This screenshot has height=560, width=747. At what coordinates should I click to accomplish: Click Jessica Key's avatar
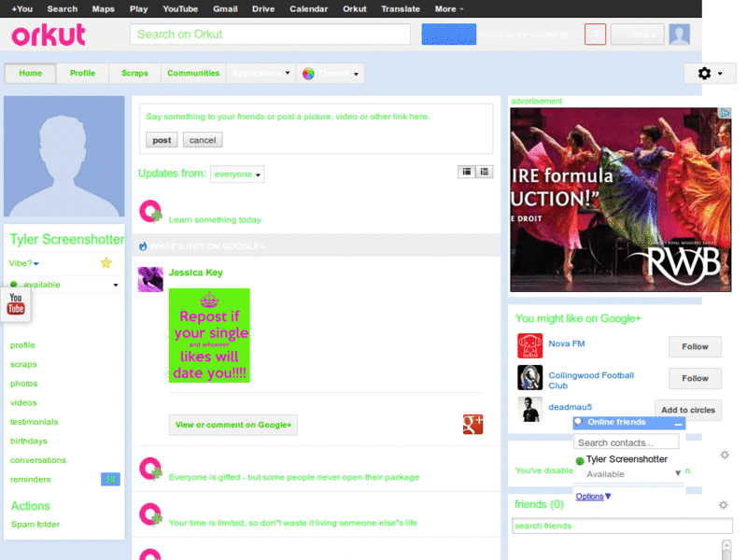(150, 279)
